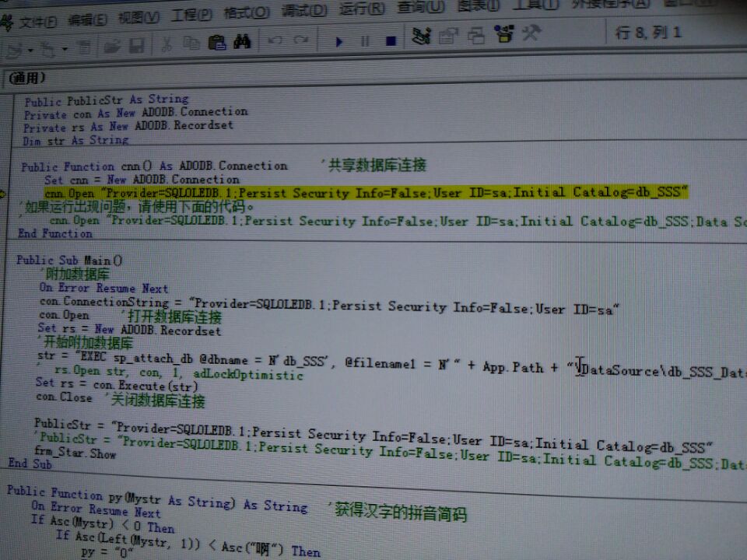Click the 行 8, 列 1 position indicator
747x560 pixels.
pyautogui.click(x=648, y=33)
